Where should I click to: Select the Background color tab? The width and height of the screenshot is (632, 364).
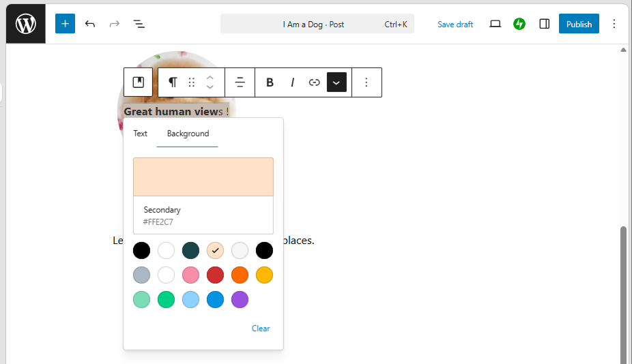coord(188,134)
